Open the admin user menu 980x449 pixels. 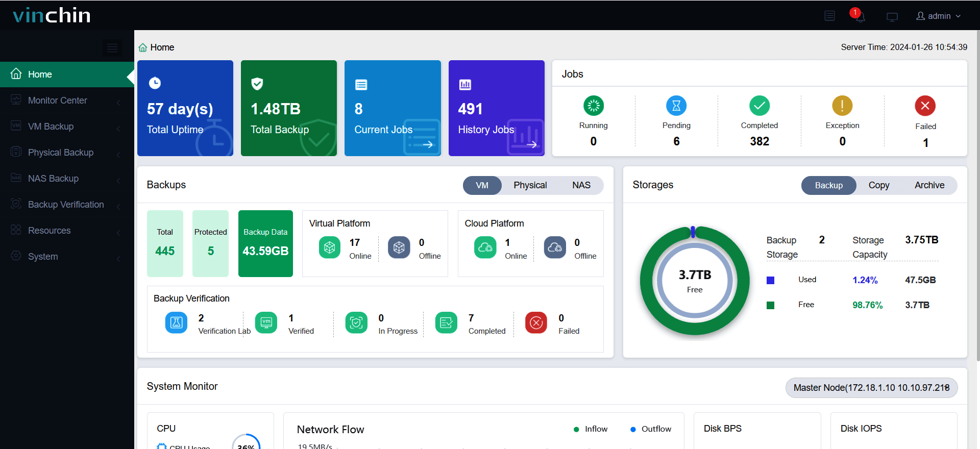coord(939,16)
